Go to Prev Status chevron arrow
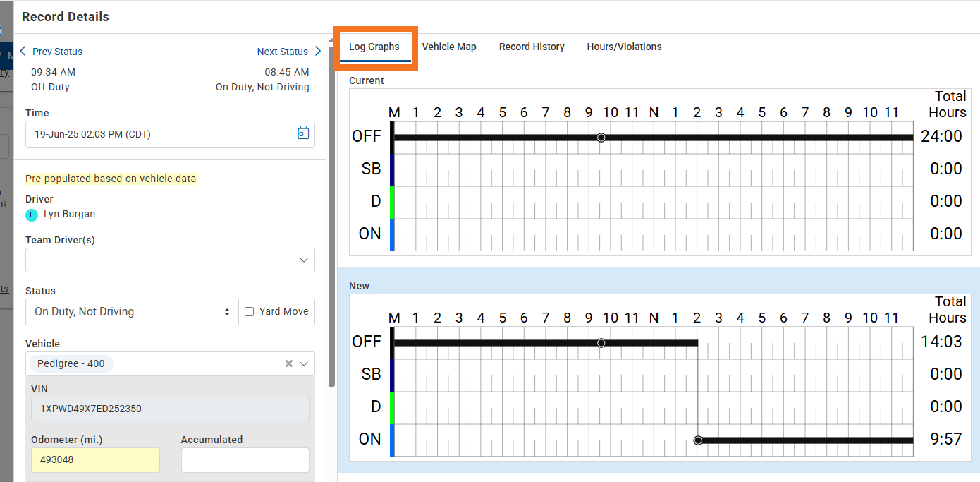The image size is (980, 482). click(x=23, y=51)
